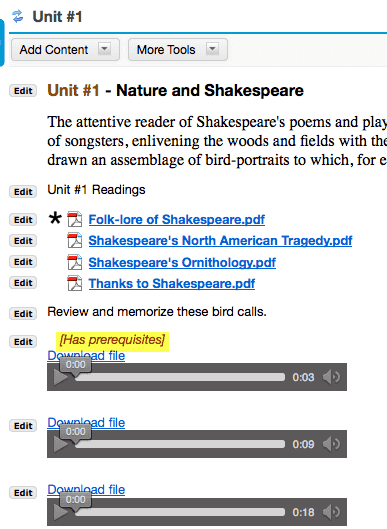Edit the 0:09 audio item
Image resolution: width=387 pixels, height=529 pixels.
23,426
